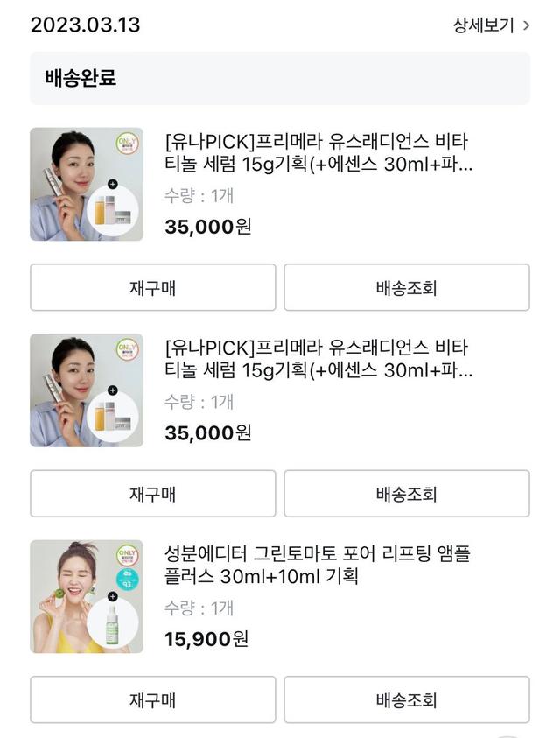Tap the 배송완료 delivery status banner
This screenshot has height=738, width=560.
pos(280,78)
